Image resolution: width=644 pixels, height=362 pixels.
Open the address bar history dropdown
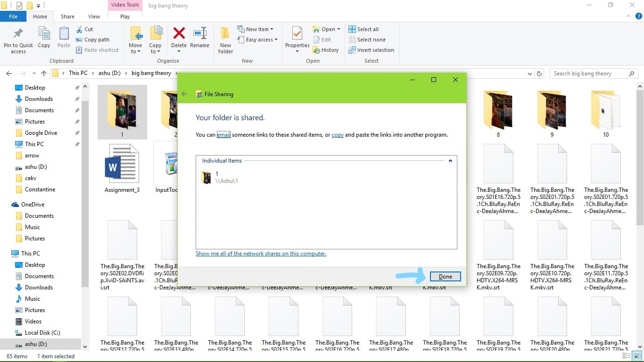[530, 74]
